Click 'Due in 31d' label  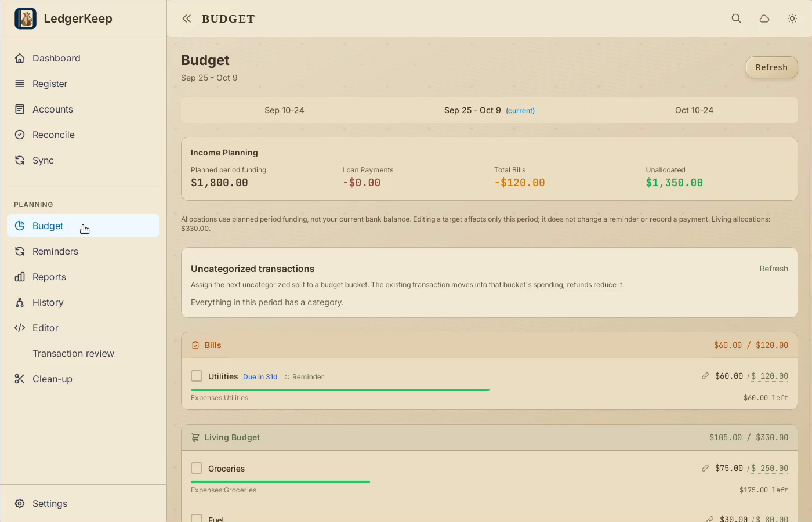pyautogui.click(x=260, y=377)
